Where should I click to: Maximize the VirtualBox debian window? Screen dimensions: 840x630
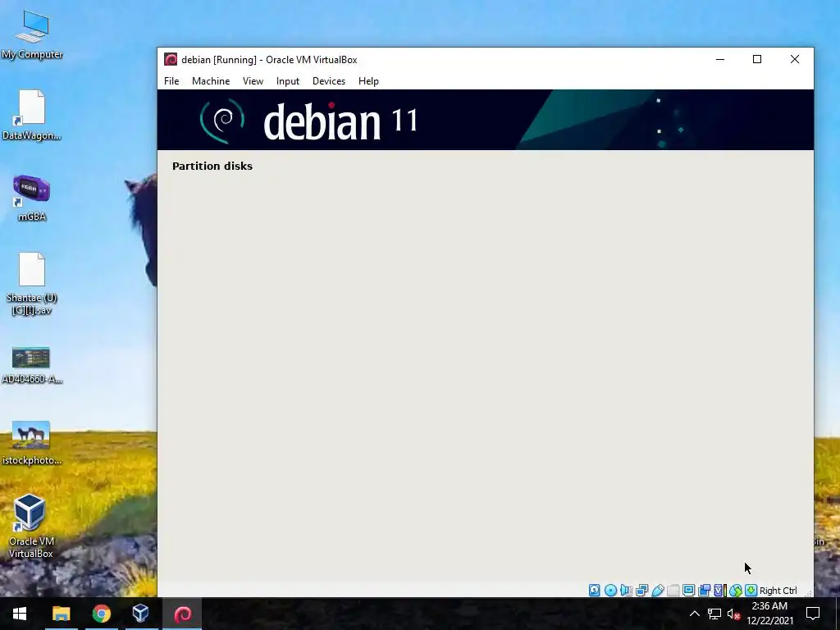coord(757,59)
